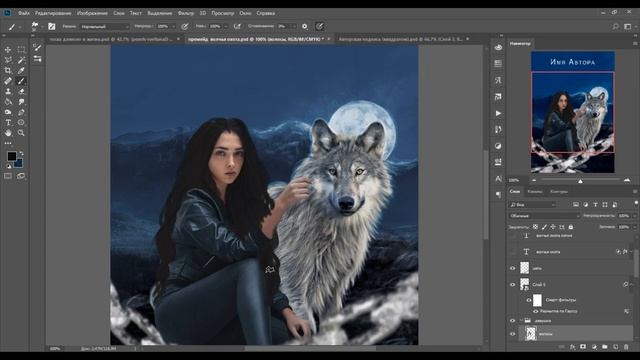
Task: Select the Clone Stamp tool
Action: 8,91
